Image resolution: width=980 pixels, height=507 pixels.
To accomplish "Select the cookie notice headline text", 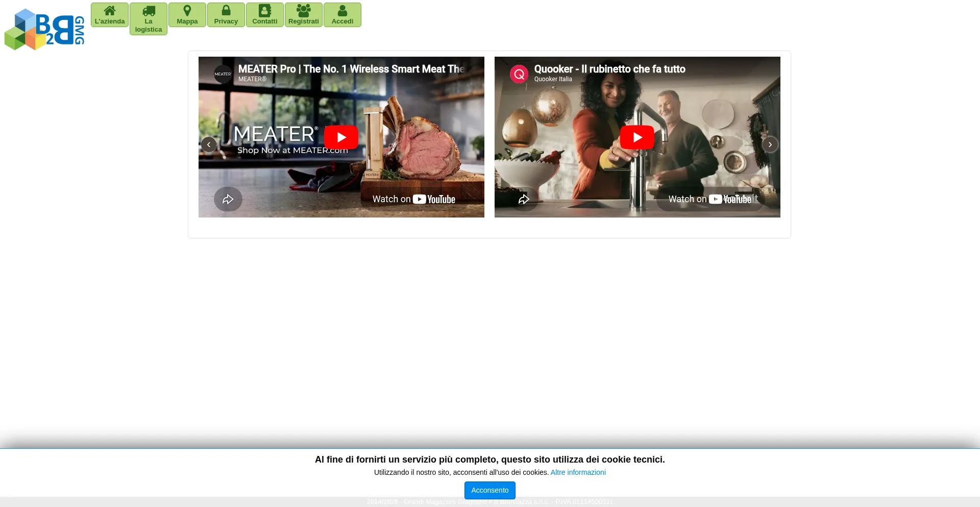I will (x=490, y=460).
